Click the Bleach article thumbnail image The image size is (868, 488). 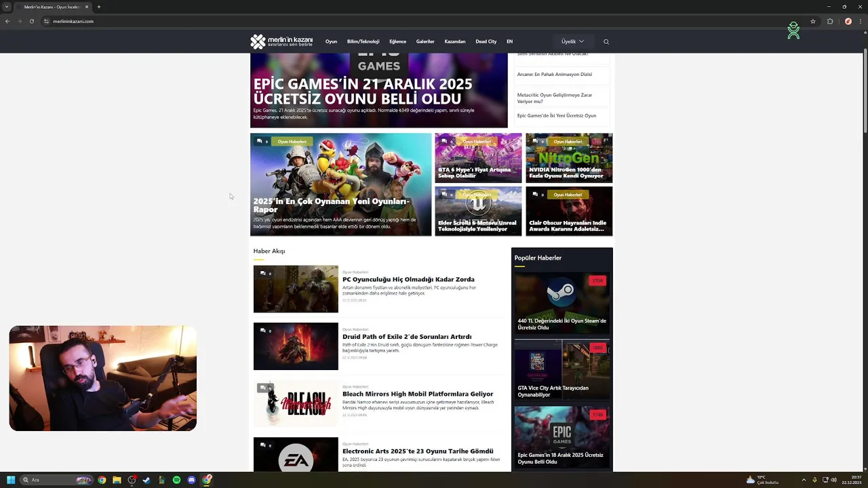(296, 403)
